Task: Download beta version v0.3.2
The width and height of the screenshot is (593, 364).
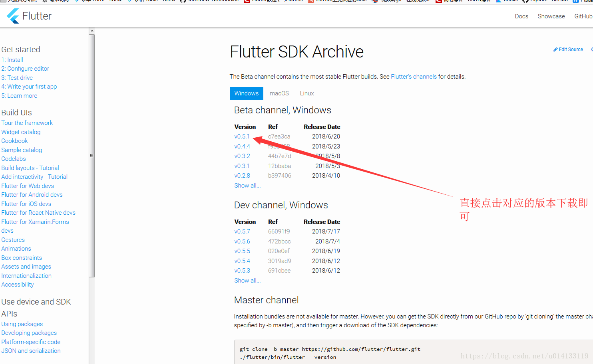Action: coord(242,156)
